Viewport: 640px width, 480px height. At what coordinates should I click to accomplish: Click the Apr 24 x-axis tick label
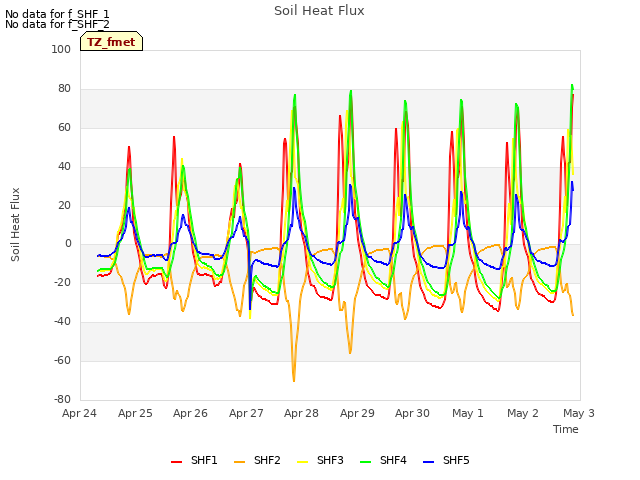click(x=79, y=413)
